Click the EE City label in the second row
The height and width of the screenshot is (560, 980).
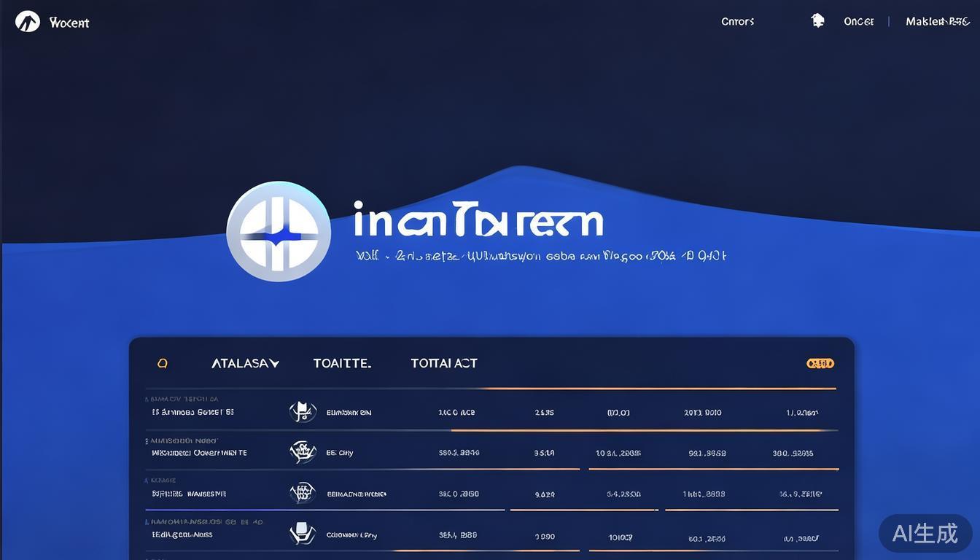[340, 453]
